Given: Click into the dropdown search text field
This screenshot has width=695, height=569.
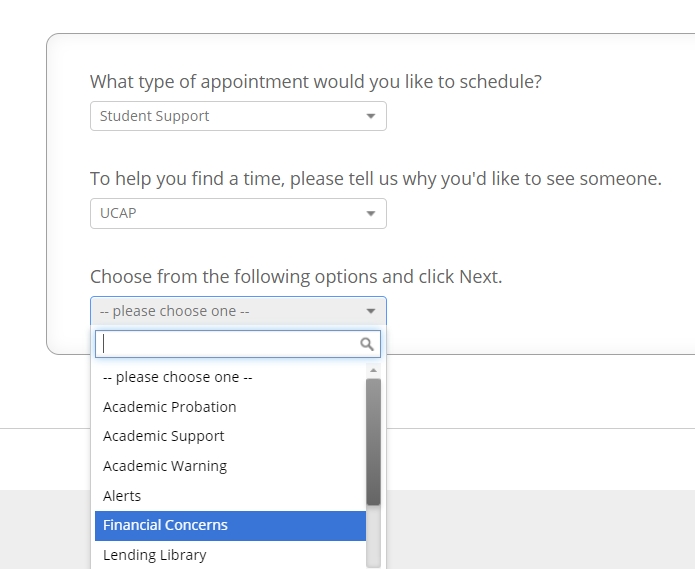Looking at the screenshot, I should point(228,344).
